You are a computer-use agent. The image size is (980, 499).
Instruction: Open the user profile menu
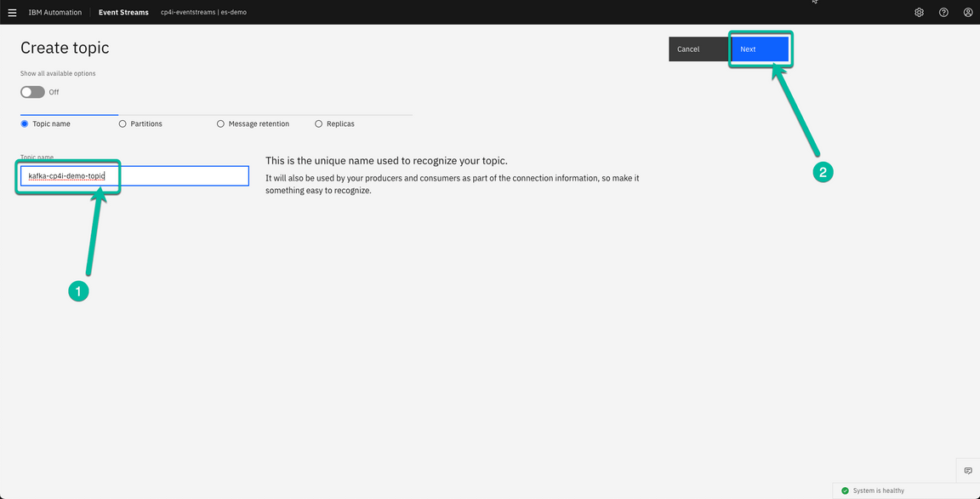[967, 12]
